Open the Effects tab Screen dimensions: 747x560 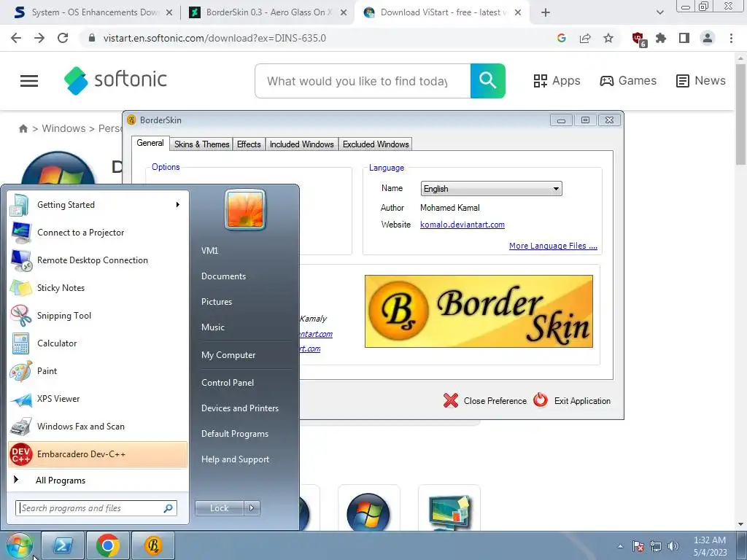[x=249, y=144]
